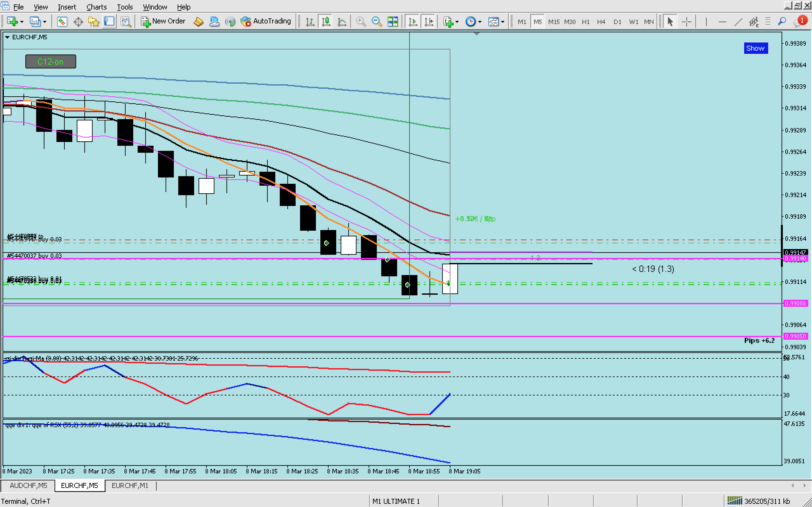
Task: Expand the new chart dropdown arrow
Action: coord(22,22)
